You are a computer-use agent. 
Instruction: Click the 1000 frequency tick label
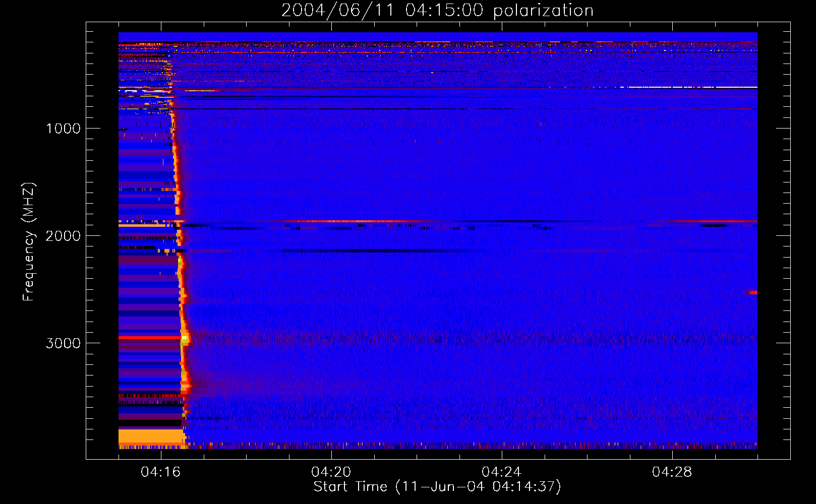[x=63, y=129]
